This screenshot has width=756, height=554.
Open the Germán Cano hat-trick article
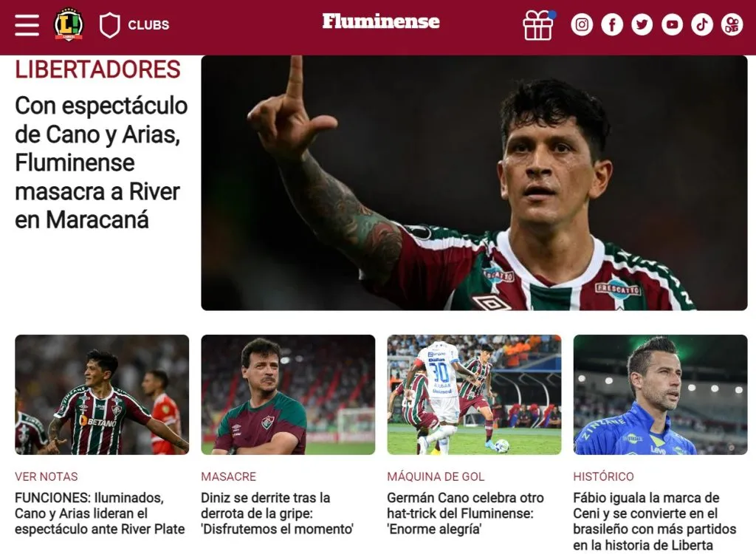(465, 513)
